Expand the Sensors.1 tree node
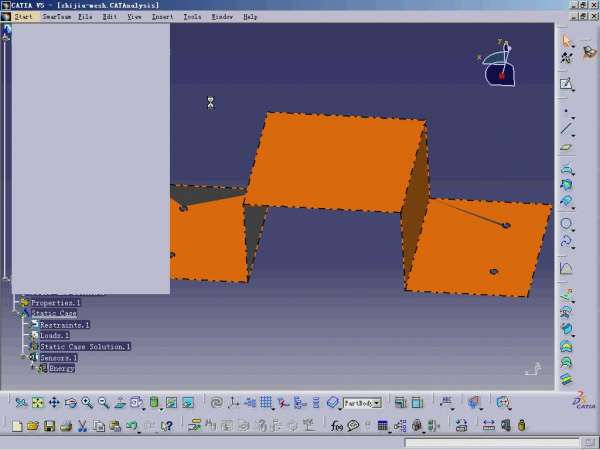This screenshot has width=600, height=450. coord(23,357)
